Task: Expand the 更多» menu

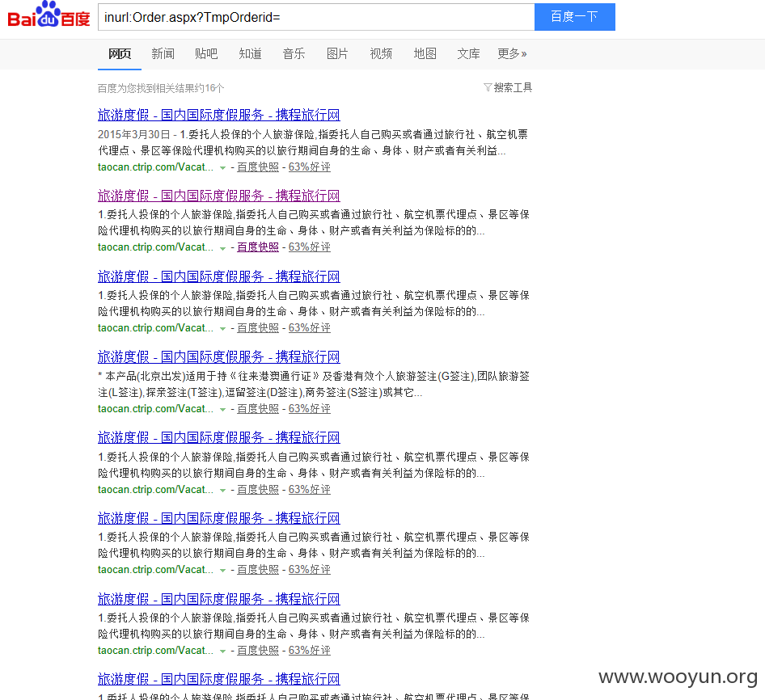Action: [x=512, y=53]
